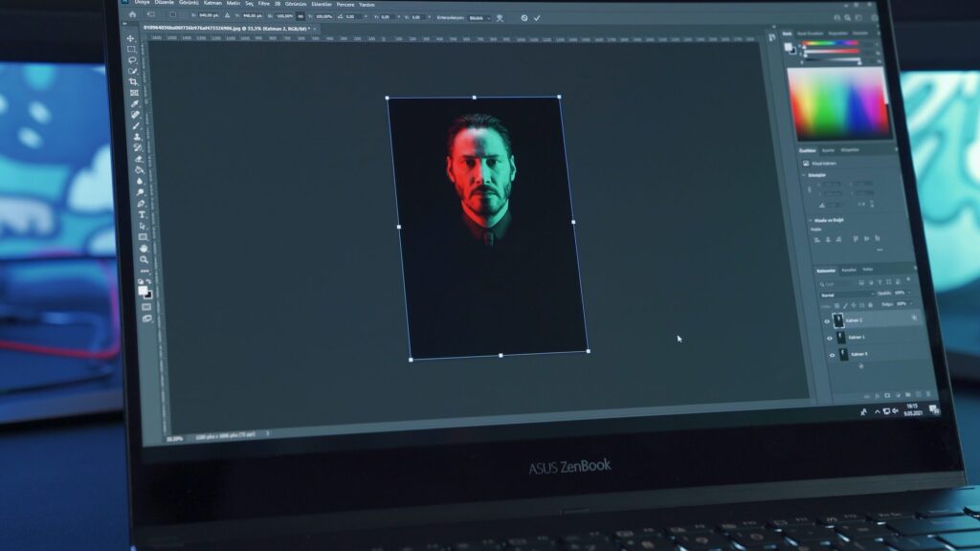Viewport: 980px width, 551px height.
Task: Open the Filtre menu
Action: (x=264, y=4)
